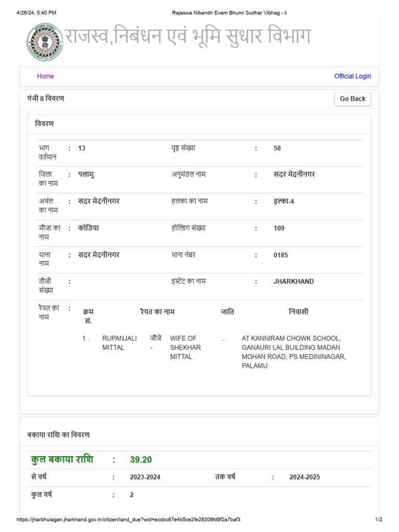Open the Home link

coord(45,76)
